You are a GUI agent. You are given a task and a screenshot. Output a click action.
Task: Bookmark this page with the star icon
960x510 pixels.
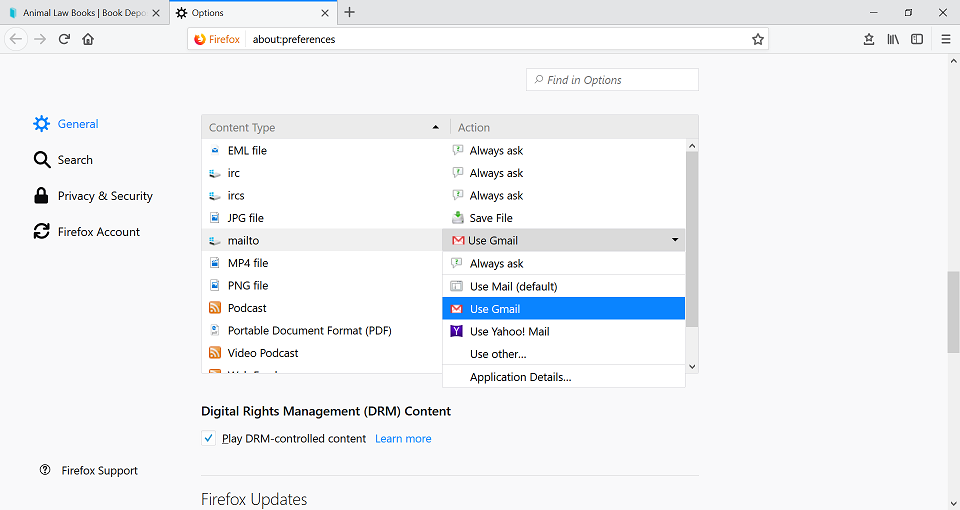pyautogui.click(x=758, y=39)
